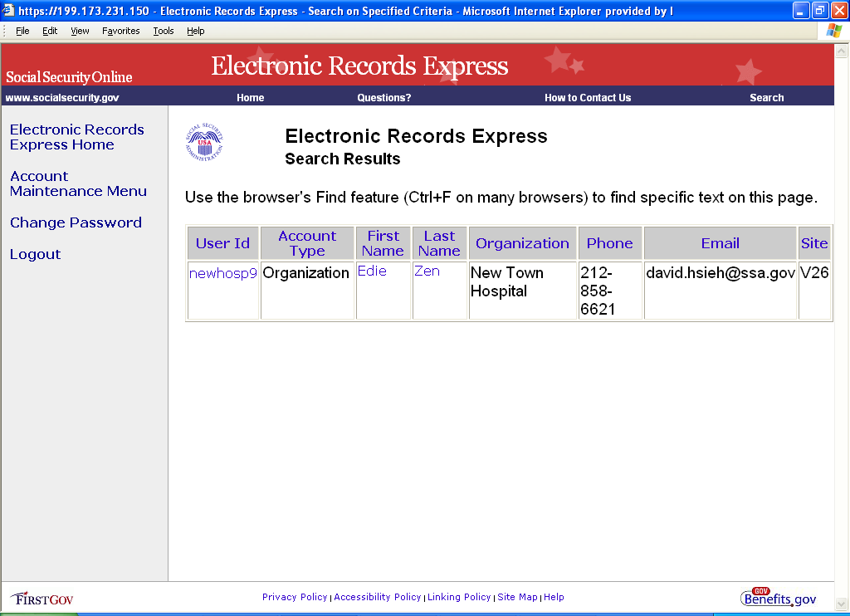
Task: Select phone number 212-858-6621 cell
Action: (610, 291)
